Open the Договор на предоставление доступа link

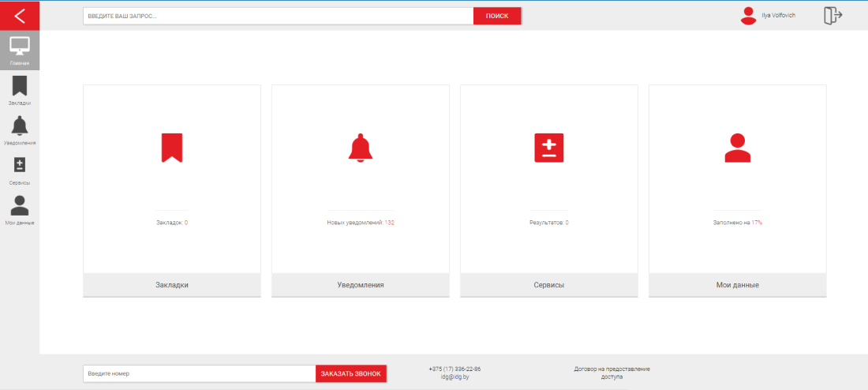(612, 373)
